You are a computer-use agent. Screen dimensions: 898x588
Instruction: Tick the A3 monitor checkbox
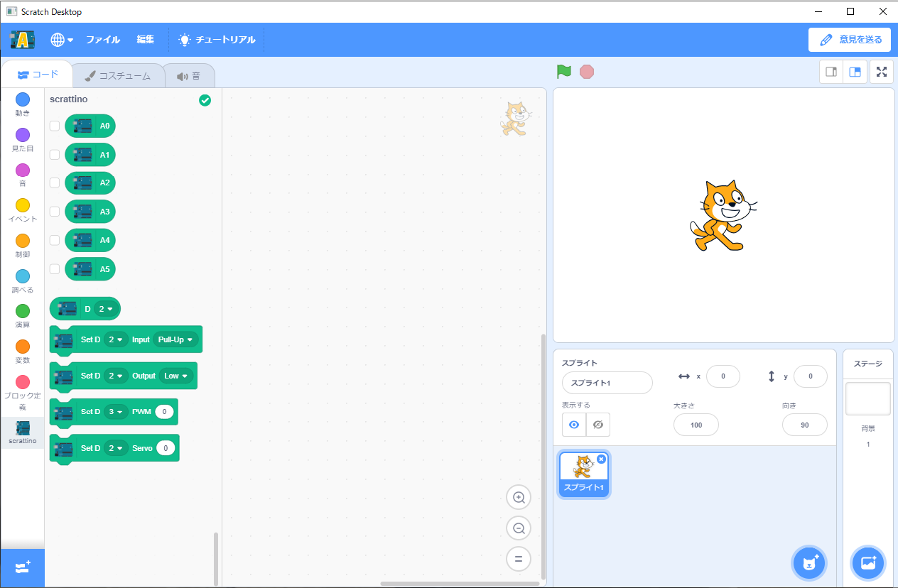pyautogui.click(x=55, y=212)
